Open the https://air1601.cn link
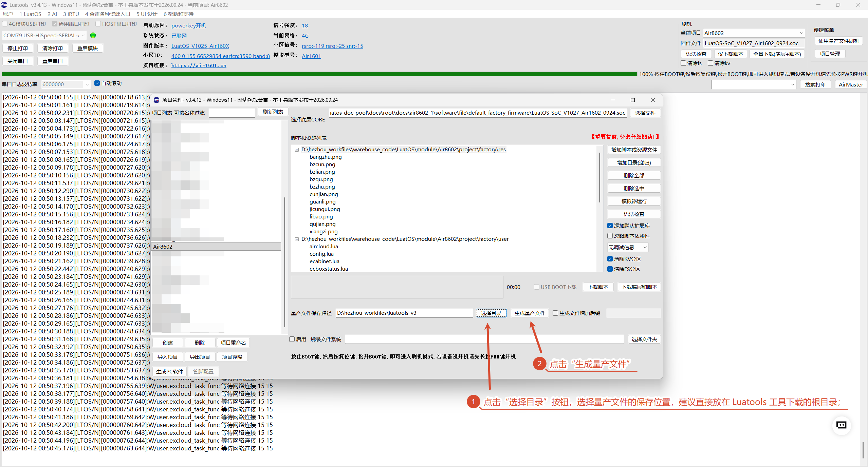868x467 pixels. [199, 65]
